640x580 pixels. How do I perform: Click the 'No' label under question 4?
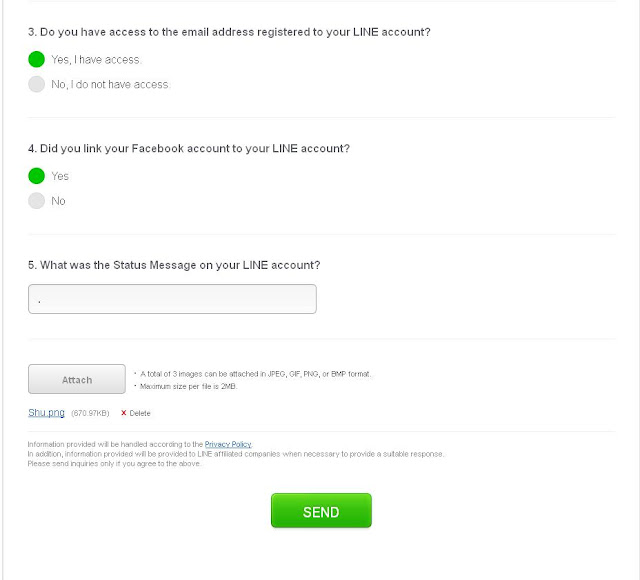click(x=58, y=201)
